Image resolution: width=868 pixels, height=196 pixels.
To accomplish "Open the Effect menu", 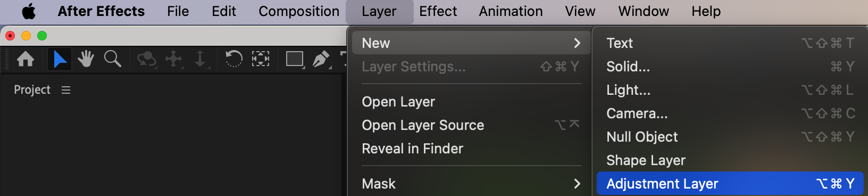I will click(x=438, y=11).
